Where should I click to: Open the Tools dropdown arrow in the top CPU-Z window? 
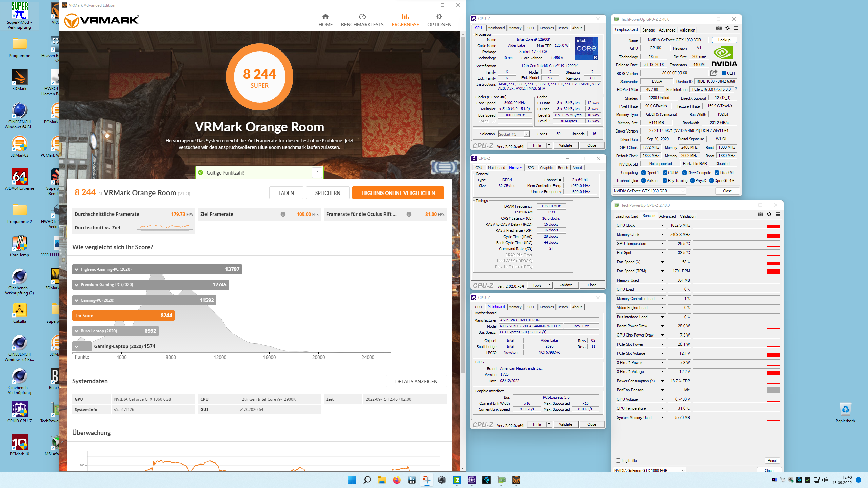[549, 145]
